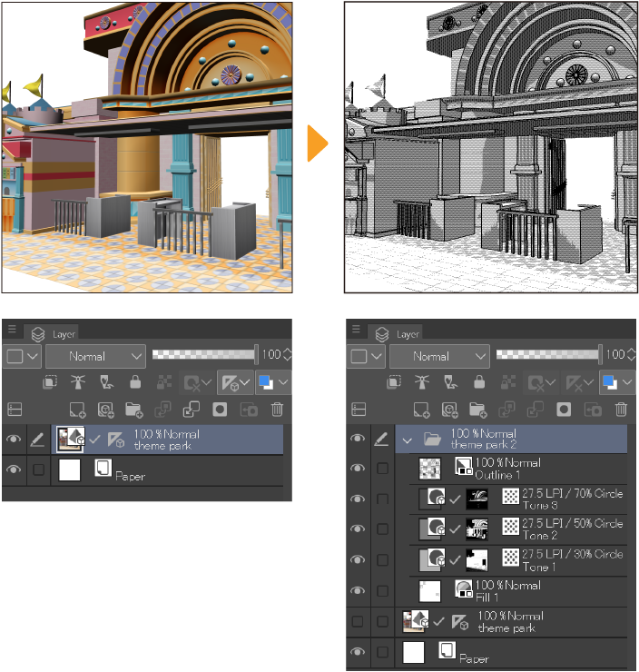This screenshot has width=639, height=672.
Task: Hide theme park 2 folder in right panel
Action: coord(358,438)
